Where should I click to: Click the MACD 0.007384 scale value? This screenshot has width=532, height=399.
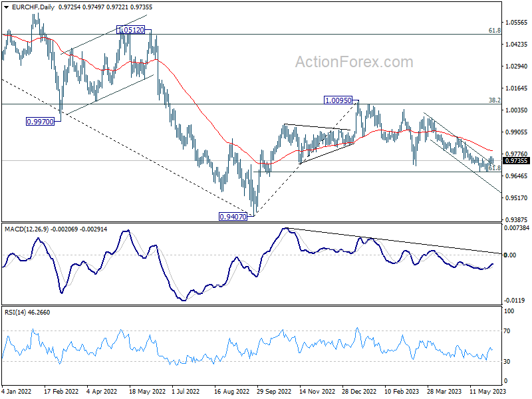click(x=517, y=228)
